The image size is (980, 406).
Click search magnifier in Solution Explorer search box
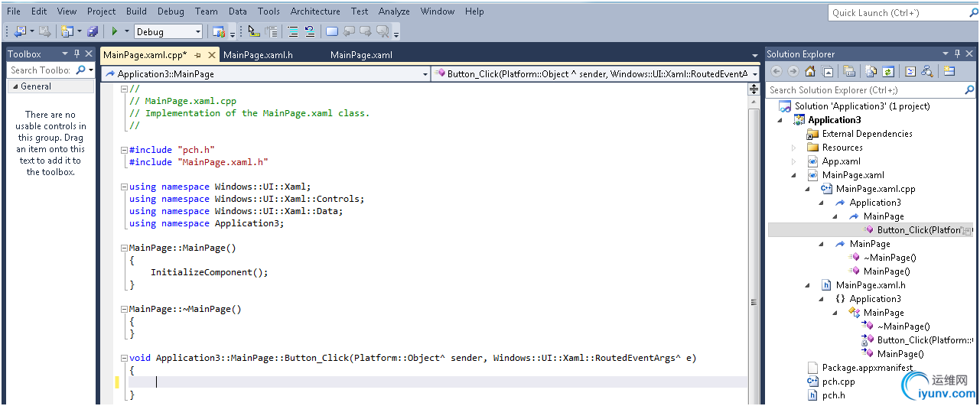tap(969, 89)
